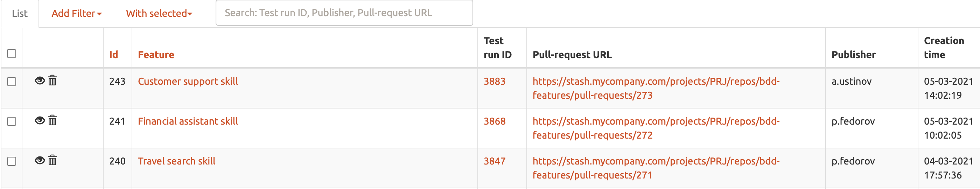Screen dimensions: 980x189
Task: Open pull-request 271 URL
Action: pyautogui.click(x=656, y=168)
